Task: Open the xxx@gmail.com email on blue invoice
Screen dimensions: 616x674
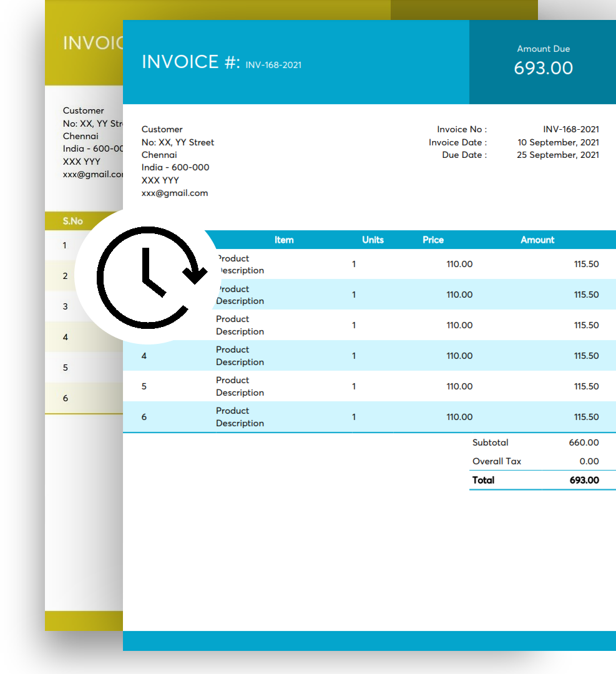Action: [x=175, y=193]
